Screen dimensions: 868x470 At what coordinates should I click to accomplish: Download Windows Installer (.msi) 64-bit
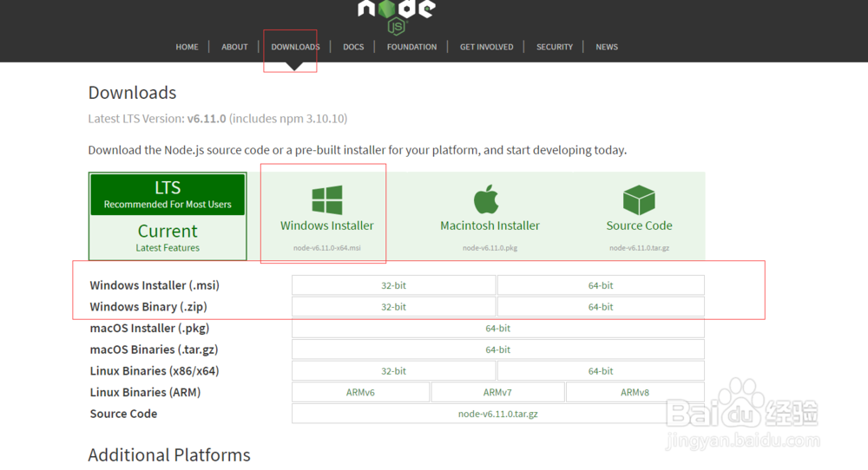click(601, 285)
